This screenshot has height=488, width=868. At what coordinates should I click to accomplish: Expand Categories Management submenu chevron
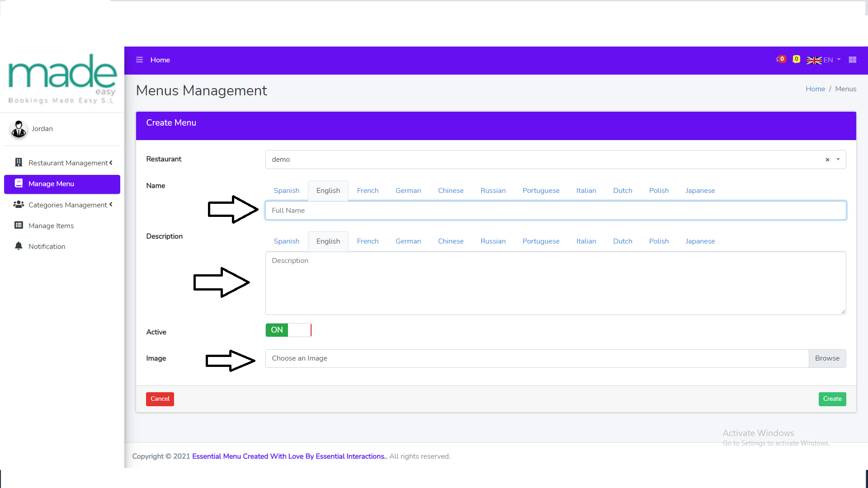pos(111,204)
